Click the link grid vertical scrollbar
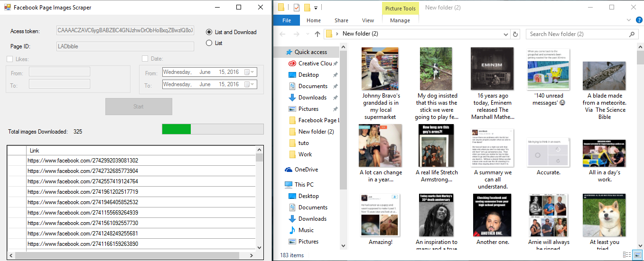This screenshot has height=261, width=644. (x=259, y=198)
